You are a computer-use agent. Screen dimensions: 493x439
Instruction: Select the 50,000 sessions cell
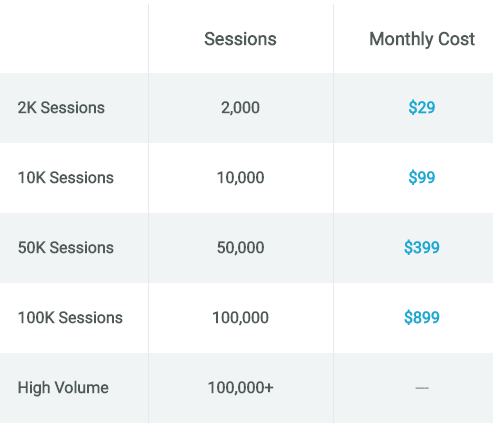tap(240, 248)
